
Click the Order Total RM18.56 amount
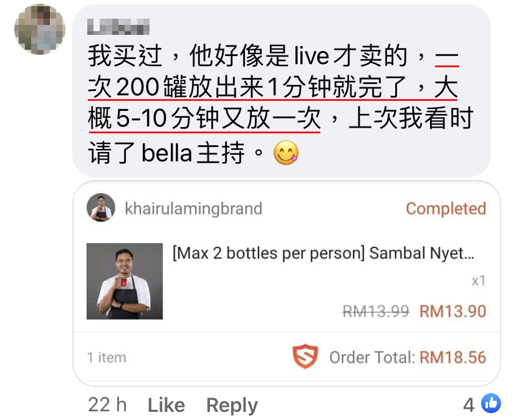453,358
